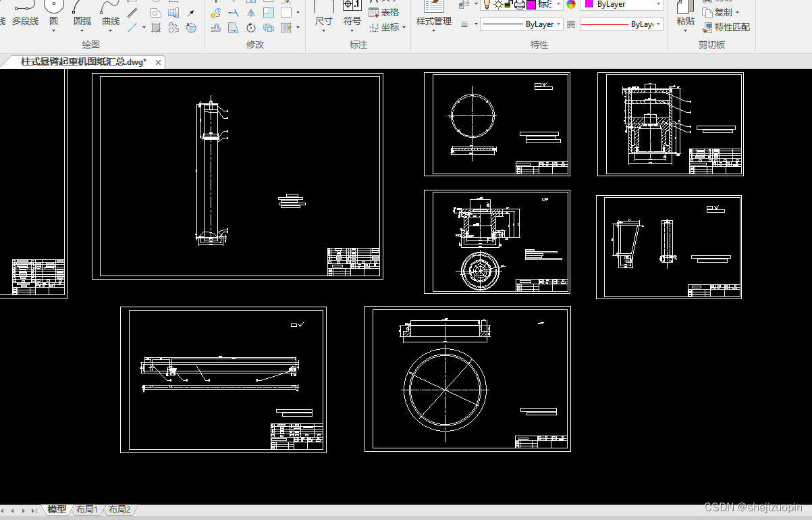The image size is (812, 520).
Task: Toggle the layer lightbulb on/off icon
Action: click(487, 5)
